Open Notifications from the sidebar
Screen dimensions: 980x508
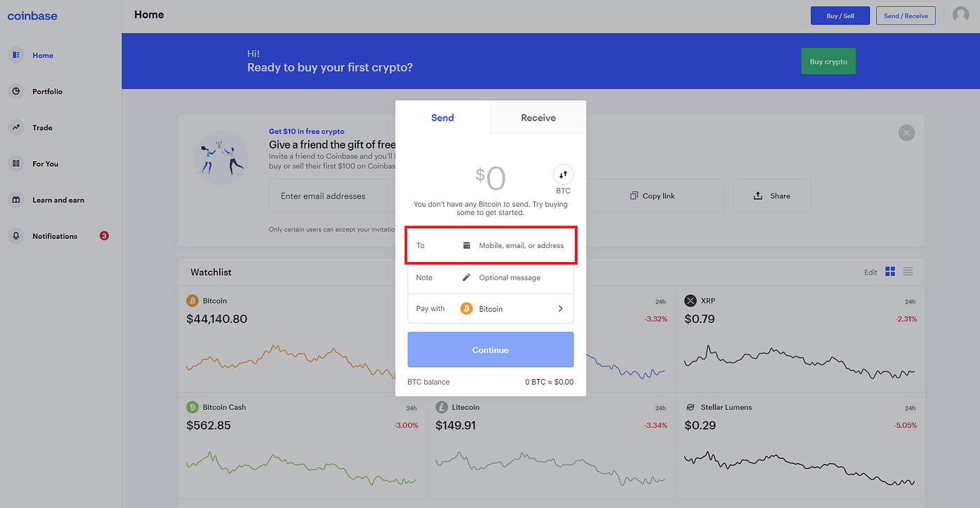click(x=55, y=236)
